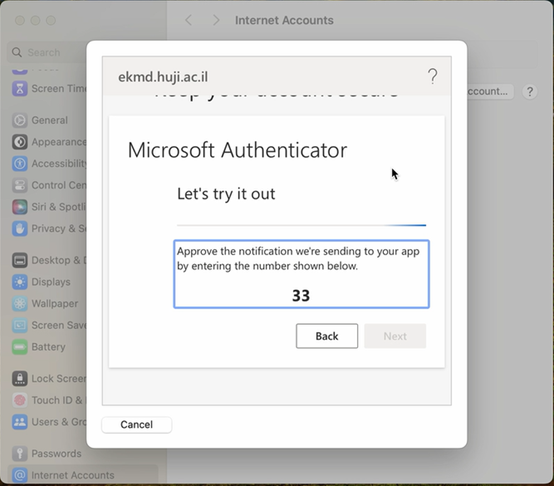Go forward with the toolbar forward chevron
The width and height of the screenshot is (554, 486).
(x=216, y=20)
